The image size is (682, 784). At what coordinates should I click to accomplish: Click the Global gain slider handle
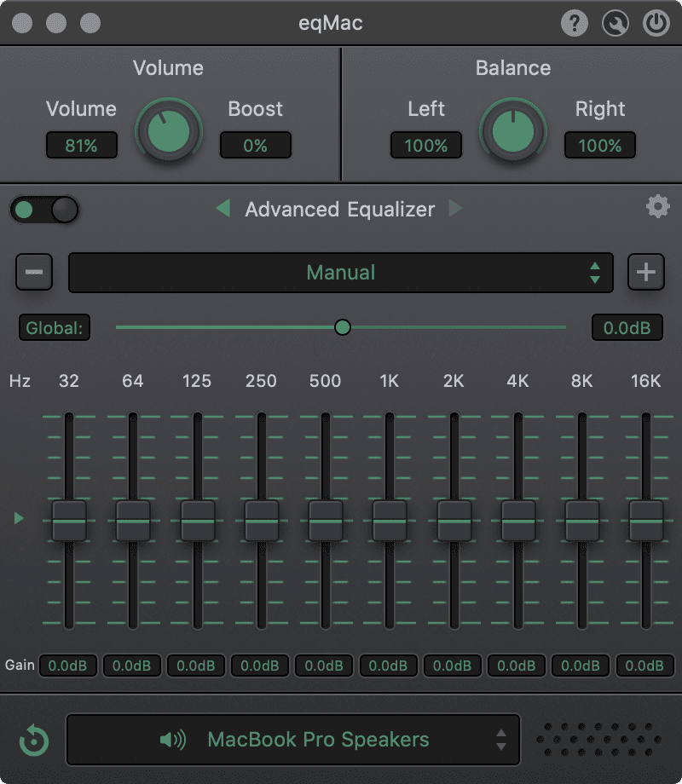(x=343, y=327)
